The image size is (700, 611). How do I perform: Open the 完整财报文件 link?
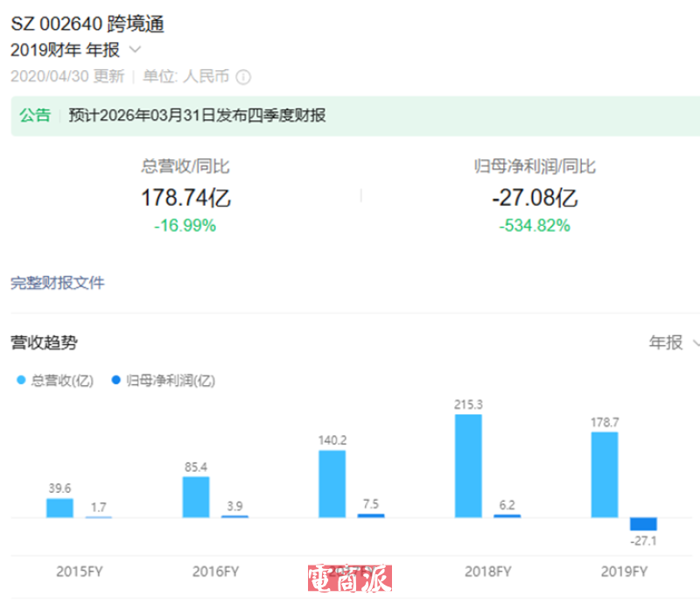pyautogui.click(x=58, y=283)
